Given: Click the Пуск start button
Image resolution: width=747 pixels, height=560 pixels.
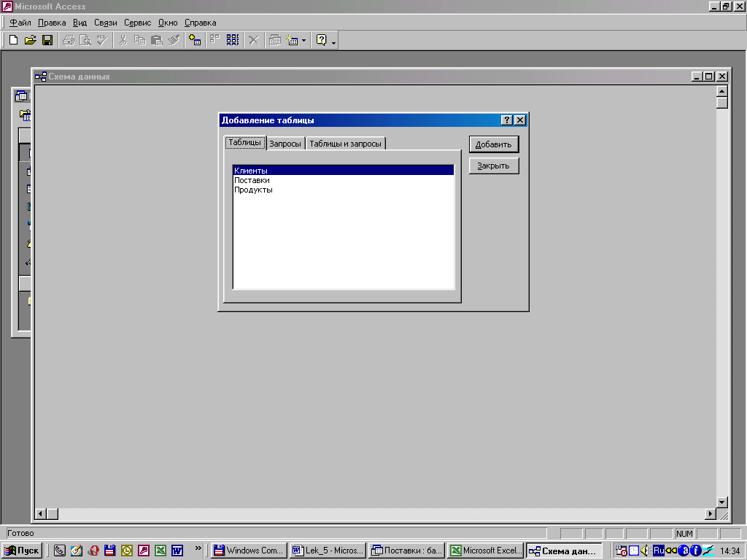Looking at the screenshot, I should point(22,551).
